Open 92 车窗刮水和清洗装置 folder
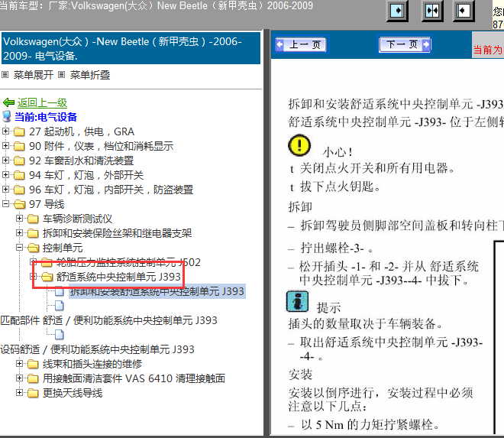 [81, 161]
